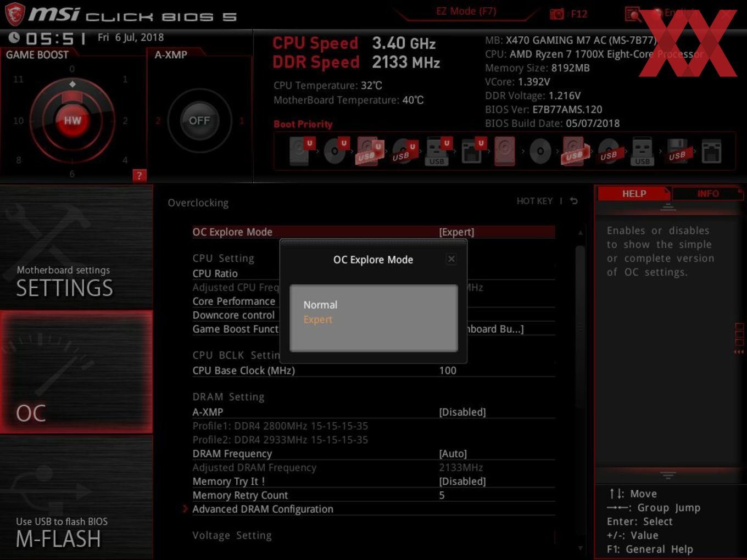747x560 pixels.
Task: Toggle the A-XMP OFF button
Action: click(x=199, y=120)
